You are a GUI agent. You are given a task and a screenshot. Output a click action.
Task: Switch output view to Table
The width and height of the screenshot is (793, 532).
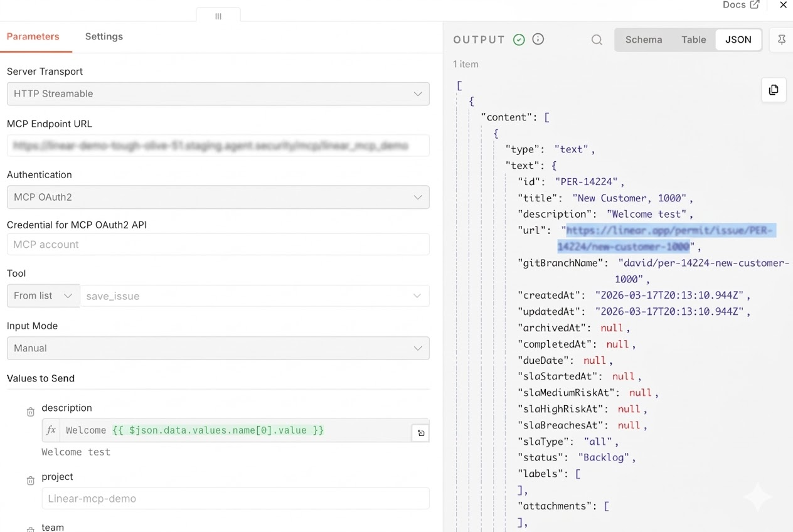(x=693, y=39)
